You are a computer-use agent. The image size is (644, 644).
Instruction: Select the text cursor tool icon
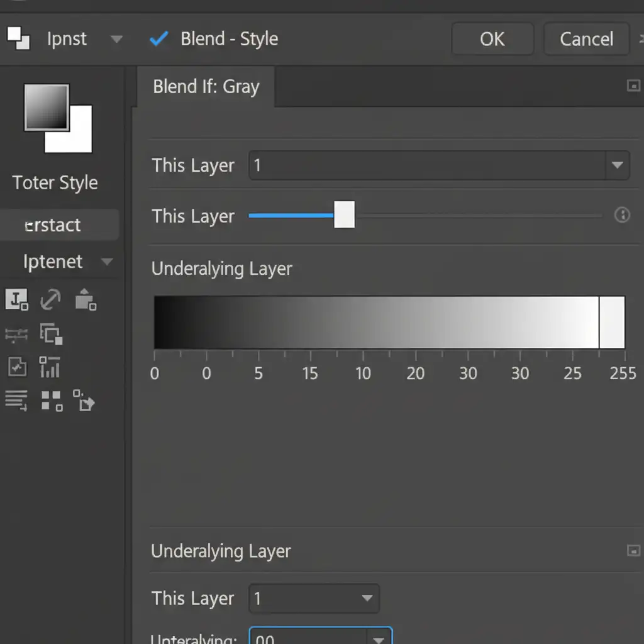tap(16, 300)
